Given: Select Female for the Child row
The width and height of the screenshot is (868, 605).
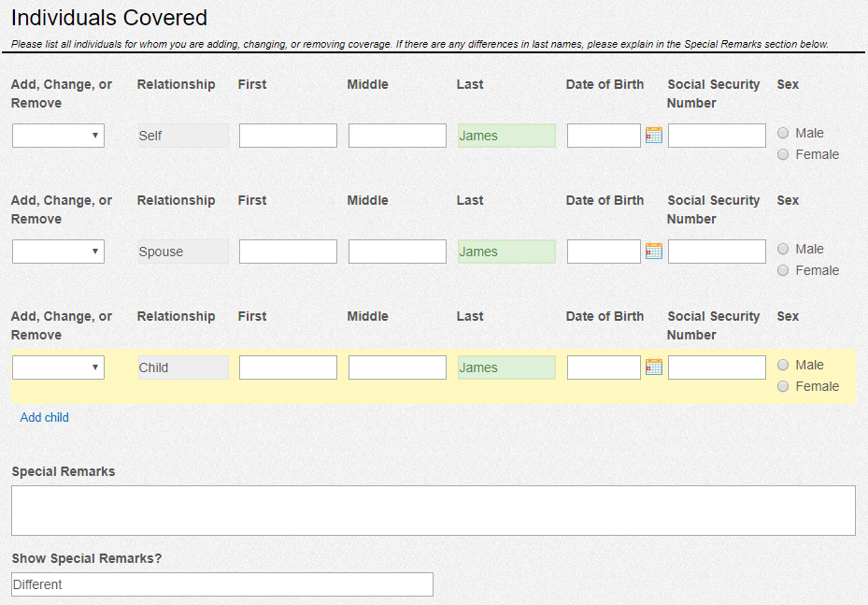Looking at the screenshot, I should [783, 386].
